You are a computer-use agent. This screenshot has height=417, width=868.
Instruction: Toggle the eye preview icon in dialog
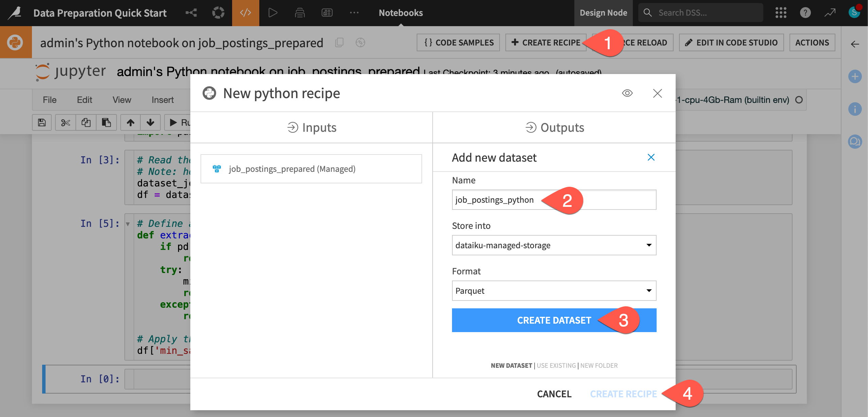pyautogui.click(x=627, y=93)
